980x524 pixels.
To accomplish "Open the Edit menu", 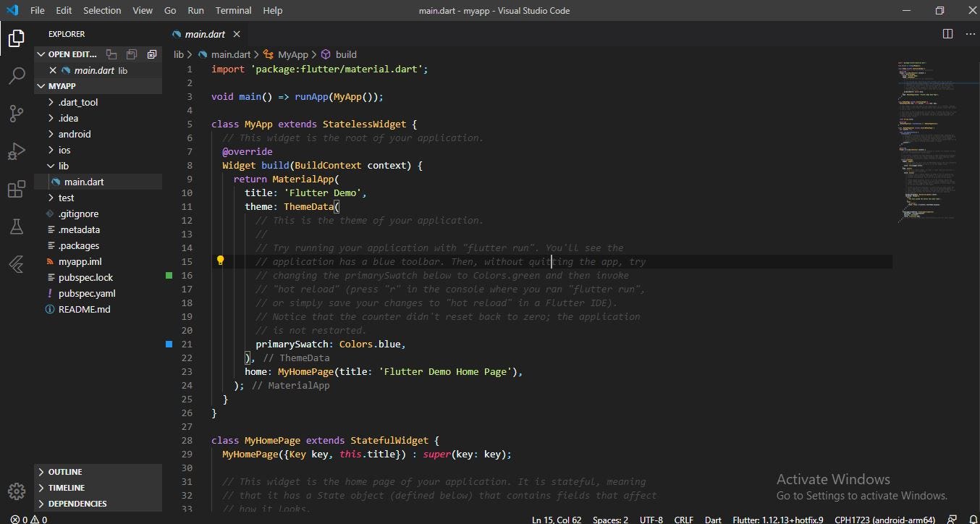I will click(x=64, y=10).
